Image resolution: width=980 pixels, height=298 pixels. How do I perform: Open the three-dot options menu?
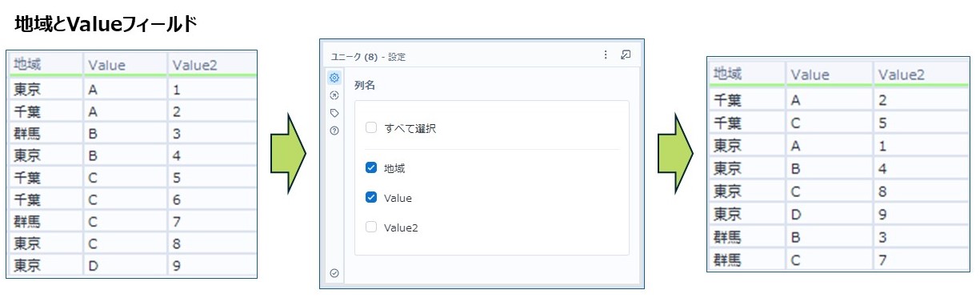[x=605, y=55]
